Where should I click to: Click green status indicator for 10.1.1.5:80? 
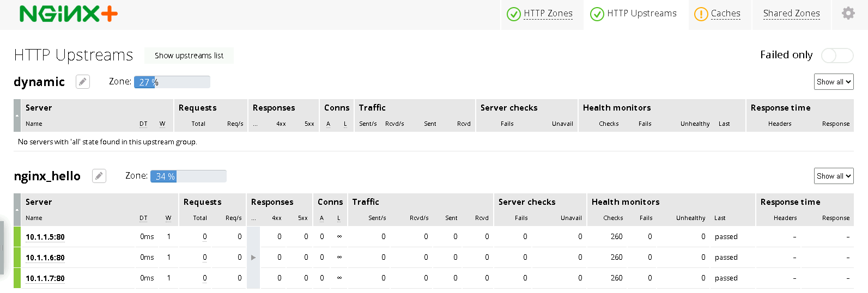[17, 237]
